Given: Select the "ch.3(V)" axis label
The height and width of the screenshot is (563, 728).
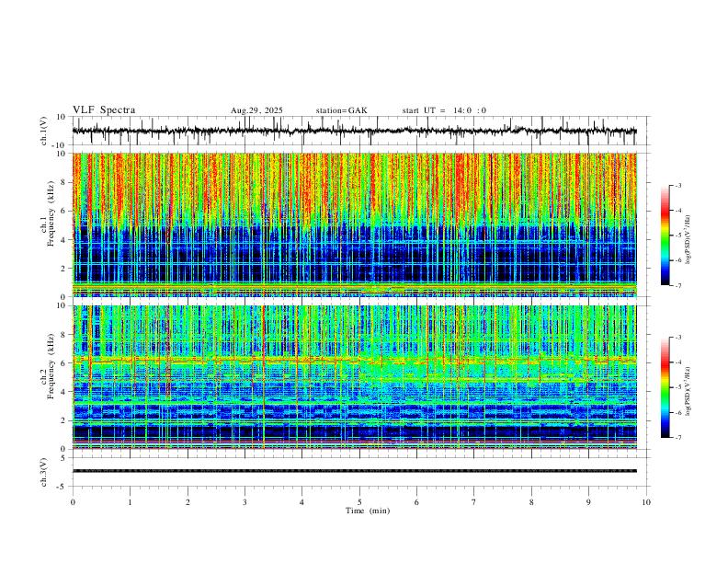Looking at the screenshot, I should (x=44, y=473).
